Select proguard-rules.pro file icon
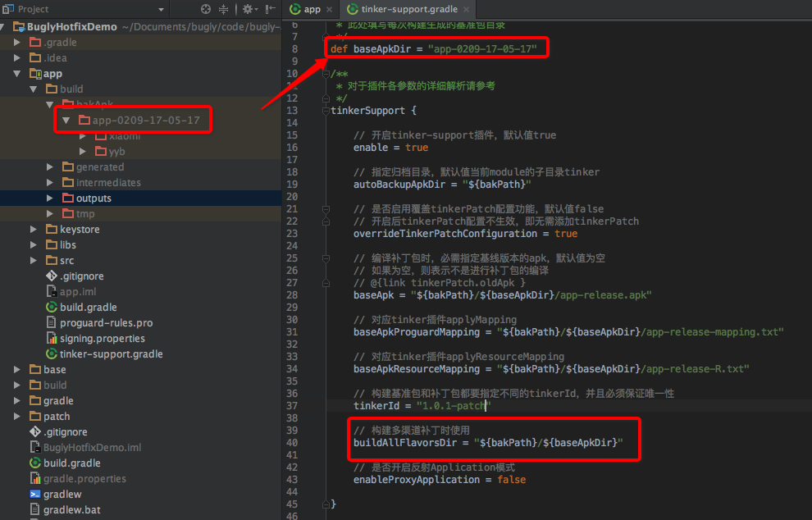Viewport: 812px width, 520px height. pyautogui.click(x=52, y=322)
